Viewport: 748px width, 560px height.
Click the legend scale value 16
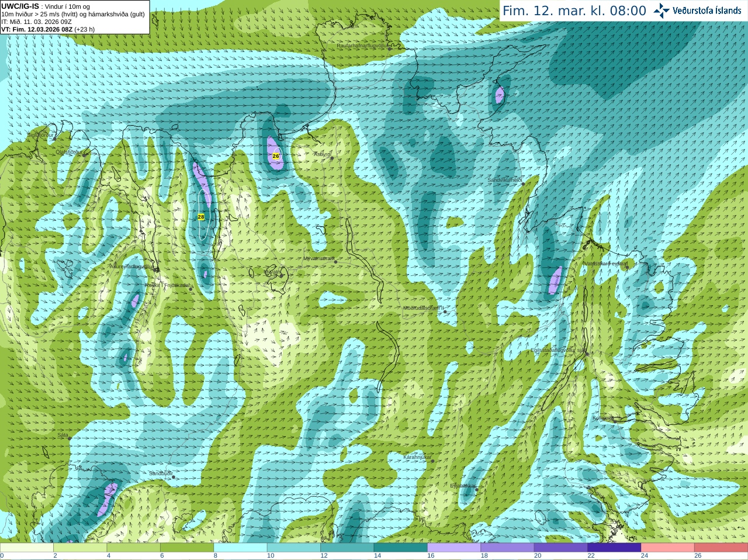431,556
